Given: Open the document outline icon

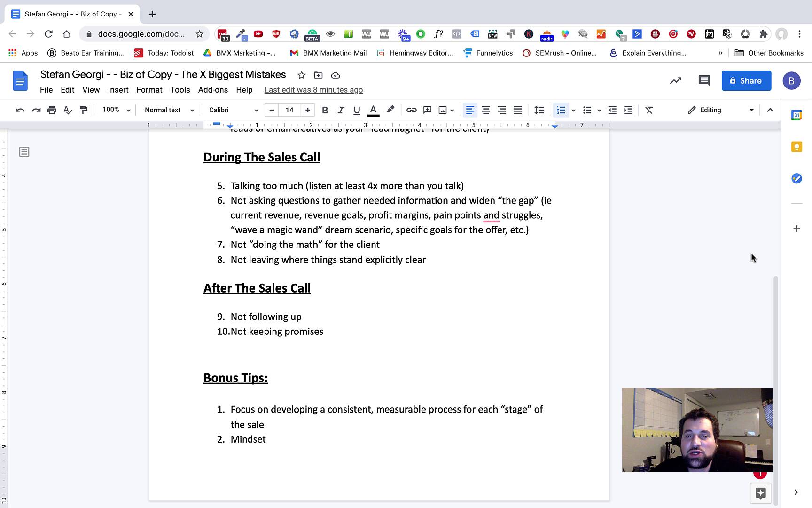Looking at the screenshot, I should (24, 152).
